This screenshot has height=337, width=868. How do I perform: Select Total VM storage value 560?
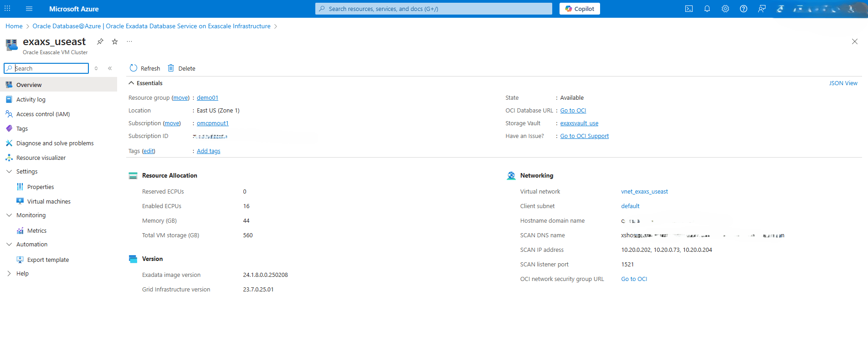(248, 235)
